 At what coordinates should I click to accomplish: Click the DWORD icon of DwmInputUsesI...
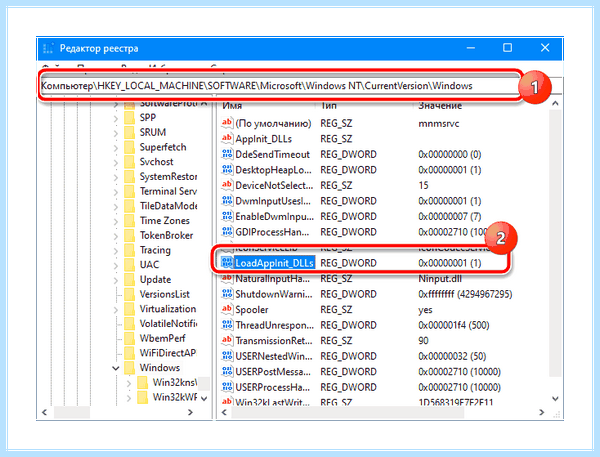coord(227,201)
